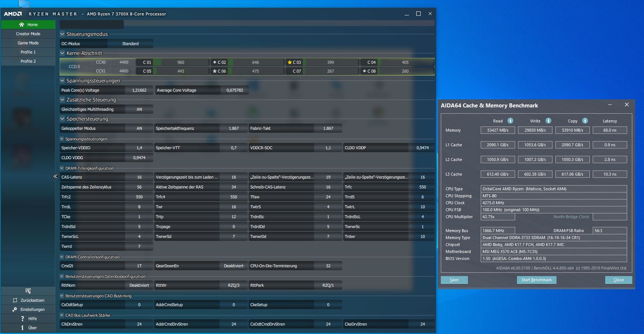This screenshot has width=644, height=334.
Task: Collapse Benutzersteuerungen Datenbuskonfiguration subsection
Action: pyautogui.click(x=62, y=276)
